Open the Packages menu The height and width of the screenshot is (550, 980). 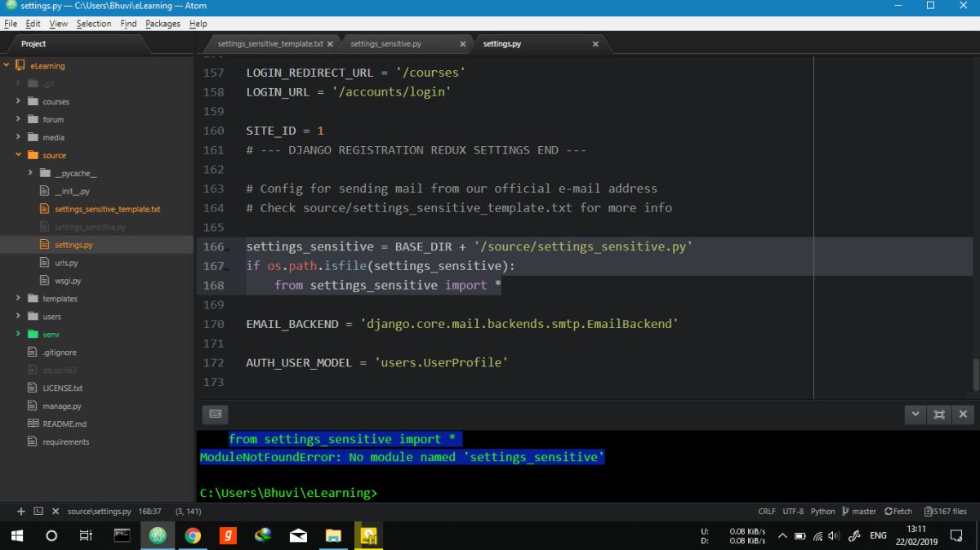tap(163, 24)
